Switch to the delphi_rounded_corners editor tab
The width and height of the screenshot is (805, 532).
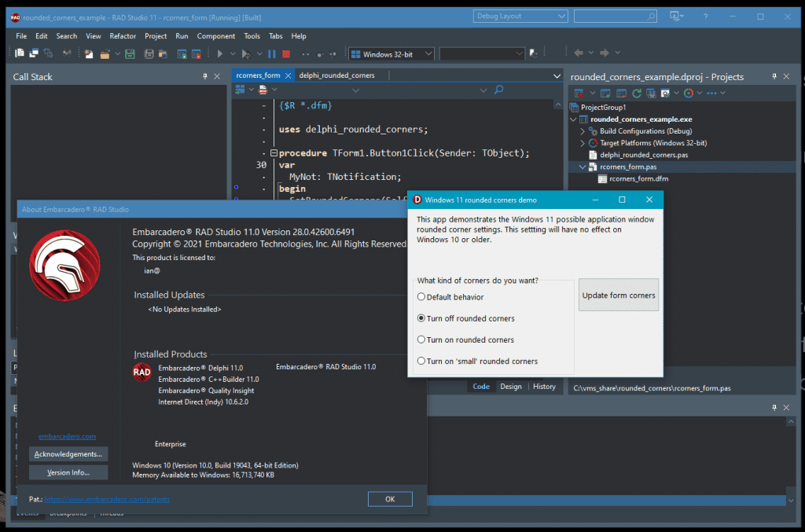click(336, 75)
